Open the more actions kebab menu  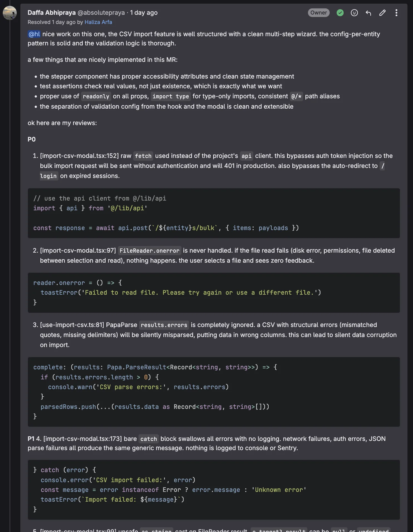396,13
